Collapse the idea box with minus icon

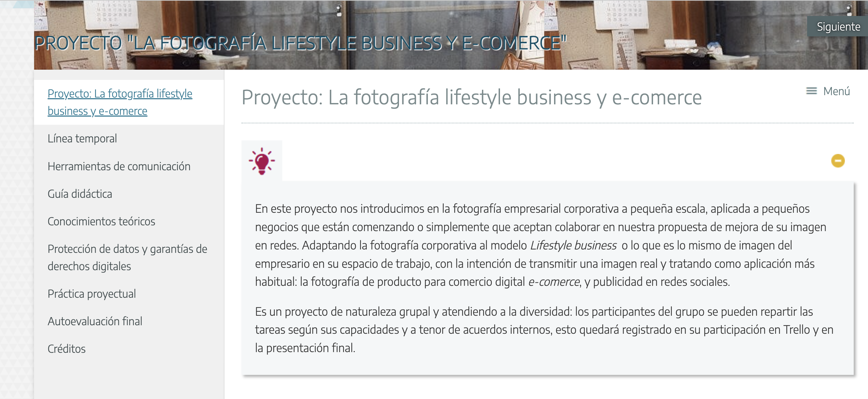point(838,161)
